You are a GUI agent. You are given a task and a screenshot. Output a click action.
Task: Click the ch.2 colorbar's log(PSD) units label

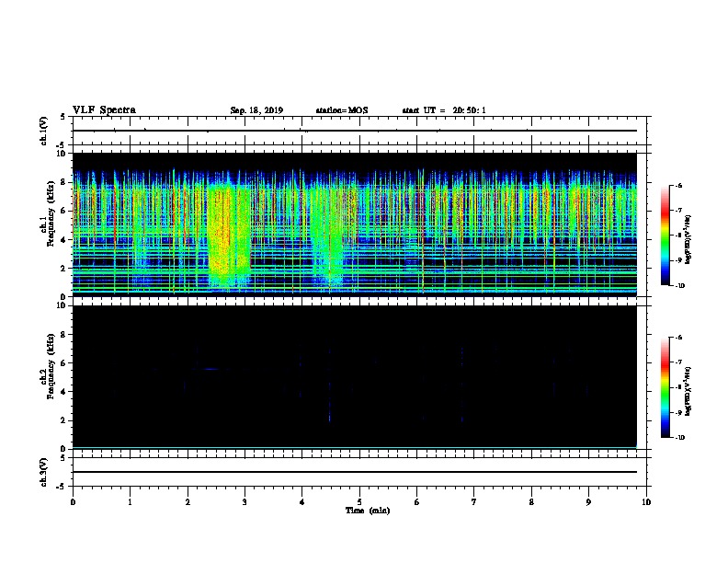(x=688, y=392)
